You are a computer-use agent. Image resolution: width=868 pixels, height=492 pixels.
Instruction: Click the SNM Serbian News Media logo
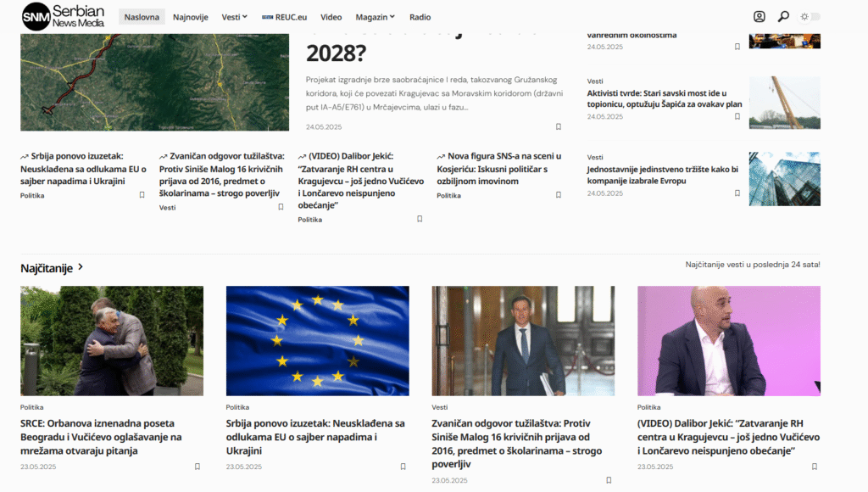click(63, 16)
